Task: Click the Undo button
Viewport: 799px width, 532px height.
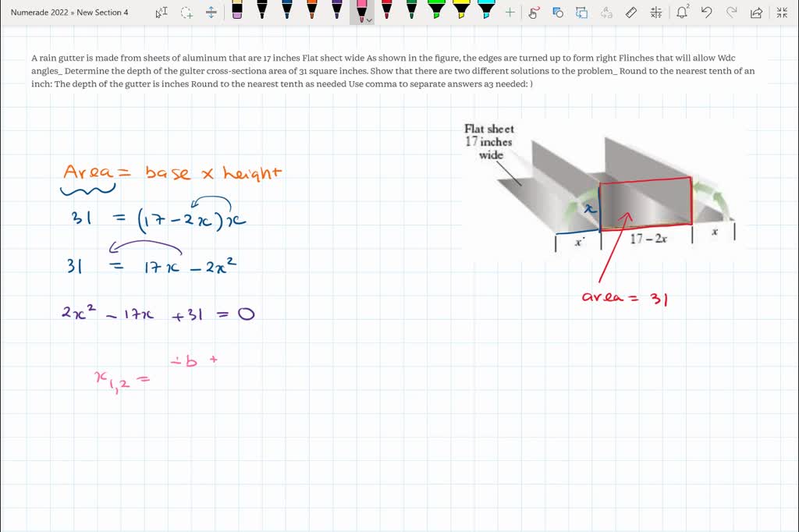Action: (706, 13)
